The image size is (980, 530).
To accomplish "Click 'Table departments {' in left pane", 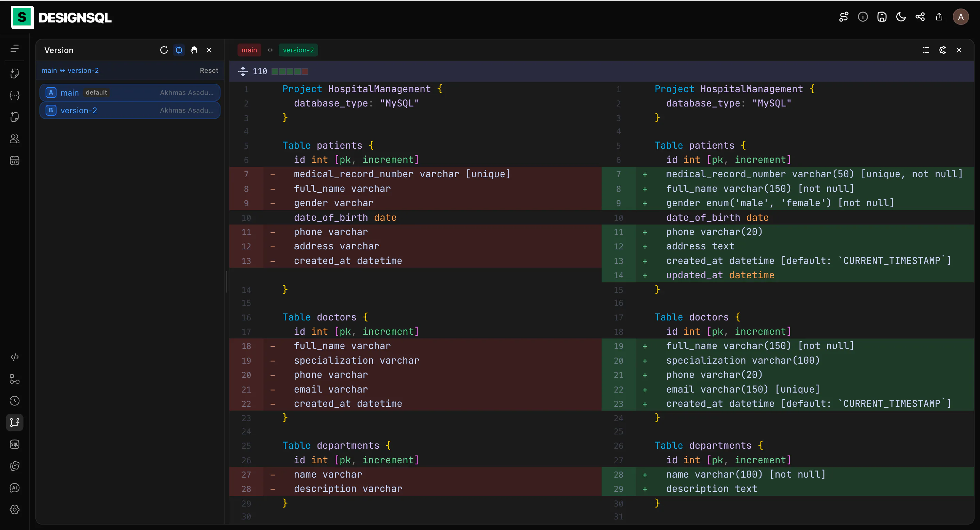I will tap(337, 445).
